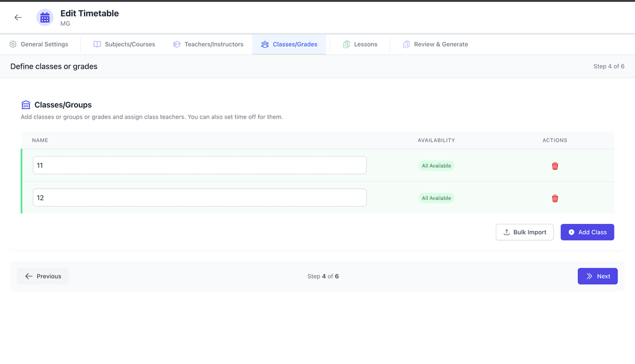Select the name field containing 12

199,198
